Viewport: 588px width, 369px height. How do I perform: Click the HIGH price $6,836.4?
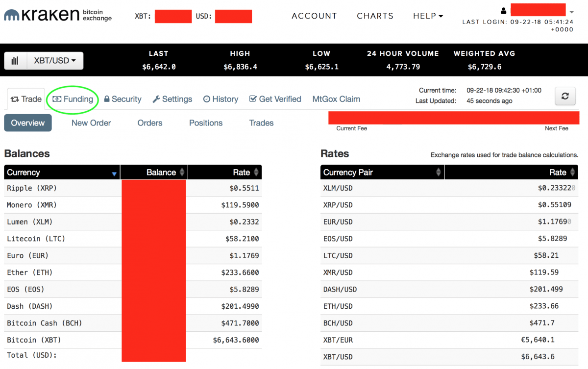coord(240,67)
